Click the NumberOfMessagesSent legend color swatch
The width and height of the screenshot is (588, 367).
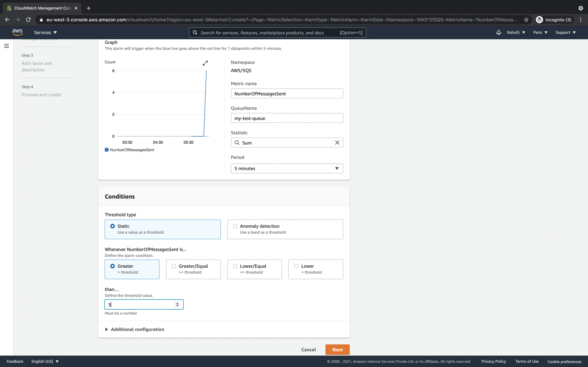click(x=107, y=150)
